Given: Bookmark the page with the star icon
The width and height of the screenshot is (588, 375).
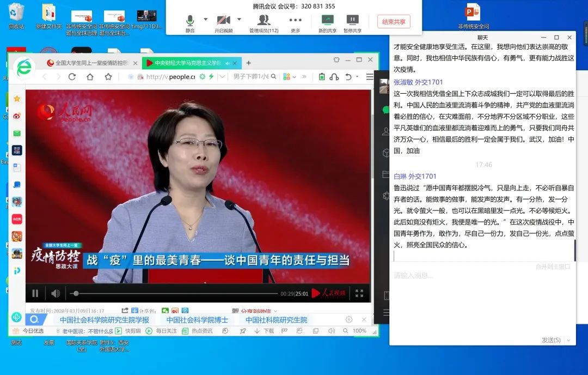Looking at the screenshot, I should [x=108, y=77].
